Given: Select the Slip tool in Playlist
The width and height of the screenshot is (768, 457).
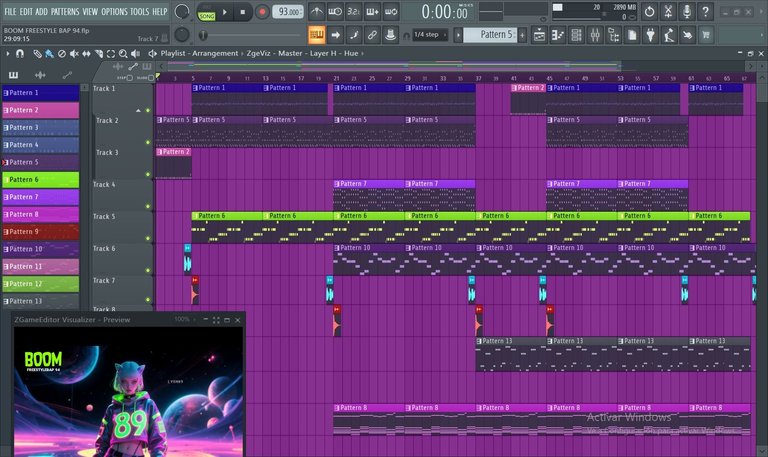Looking at the screenshot, I should (x=86, y=53).
